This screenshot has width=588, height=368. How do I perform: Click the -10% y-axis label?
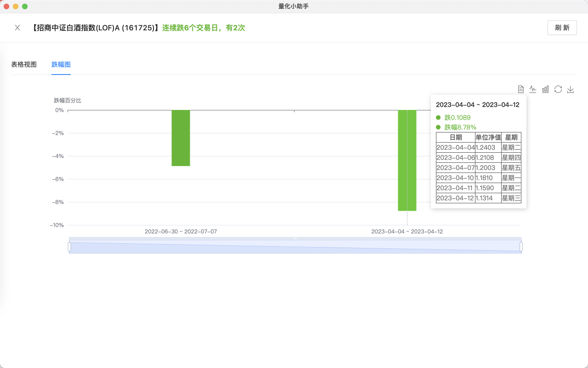(x=57, y=225)
